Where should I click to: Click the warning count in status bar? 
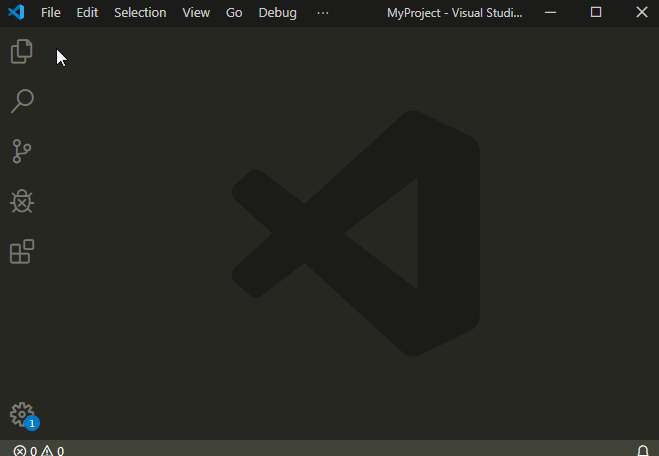(53, 450)
